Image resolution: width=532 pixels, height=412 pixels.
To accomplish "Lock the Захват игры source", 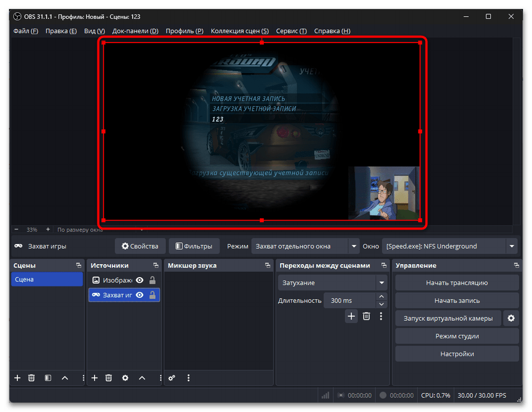I will [x=152, y=295].
